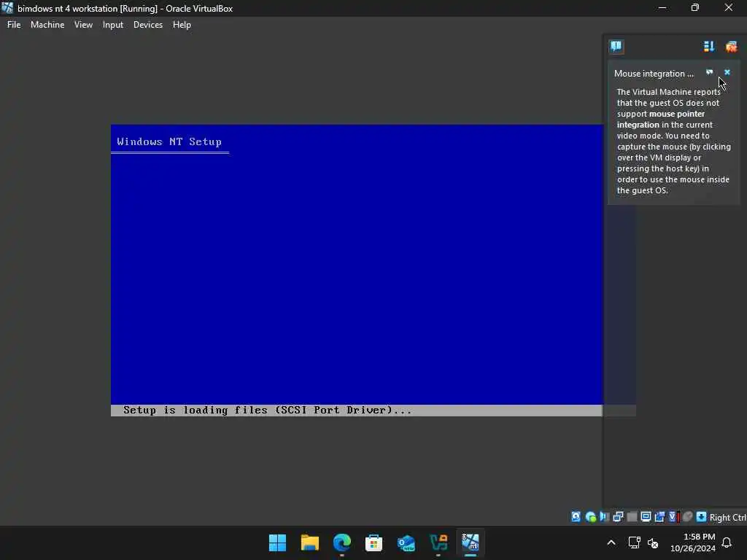Open the File menu
This screenshot has height=560, width=747.
click(14, 25)
